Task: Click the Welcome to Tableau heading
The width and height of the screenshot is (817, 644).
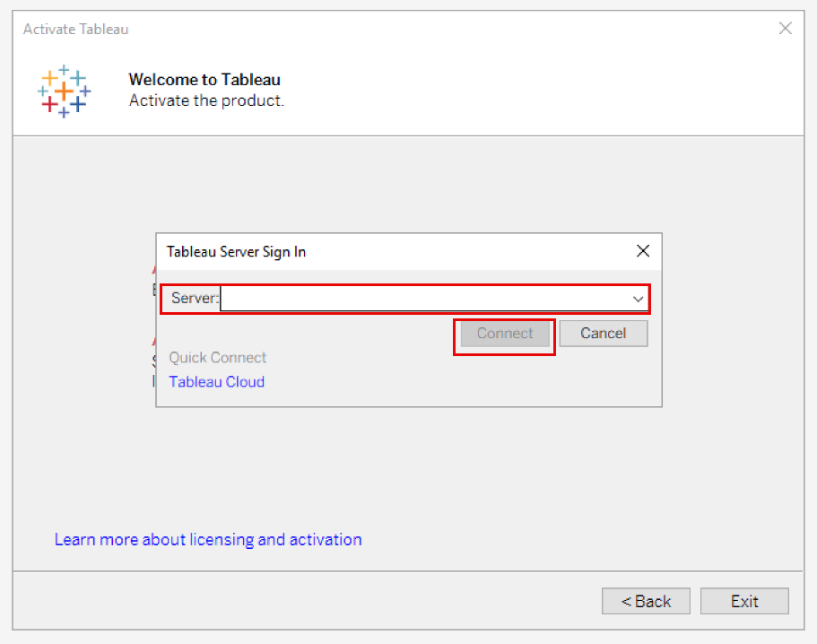Action: click(204, 79)
